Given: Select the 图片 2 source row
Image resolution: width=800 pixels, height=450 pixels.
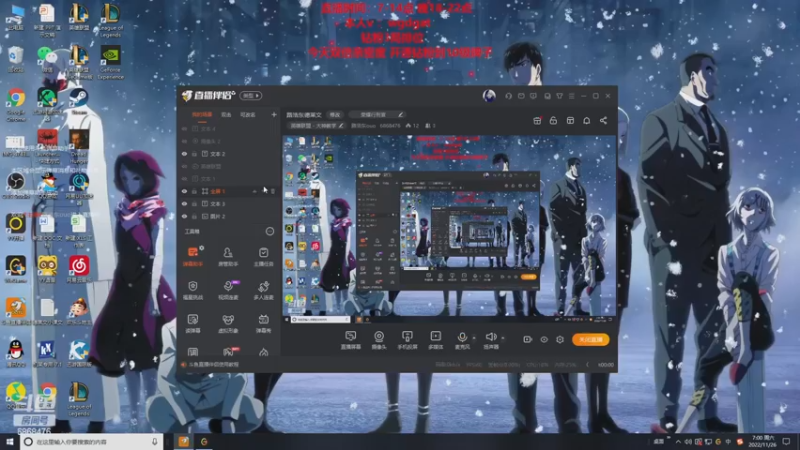Looking at the screenshot, I should pos(228,216).
